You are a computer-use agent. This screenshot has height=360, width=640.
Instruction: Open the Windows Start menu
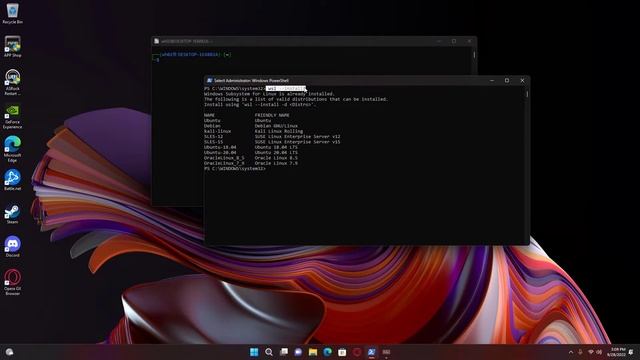tap(254, 352)
